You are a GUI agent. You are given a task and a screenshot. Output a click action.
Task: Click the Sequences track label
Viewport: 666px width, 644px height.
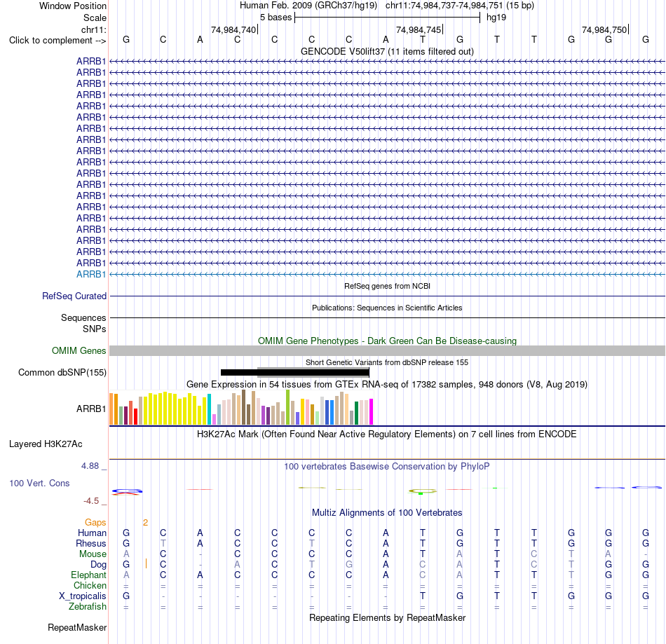tap(83, 317)
